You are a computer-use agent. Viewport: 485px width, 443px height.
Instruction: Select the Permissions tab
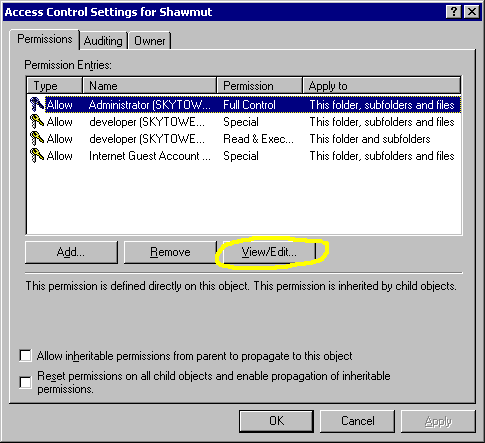(x=45, y=39)
